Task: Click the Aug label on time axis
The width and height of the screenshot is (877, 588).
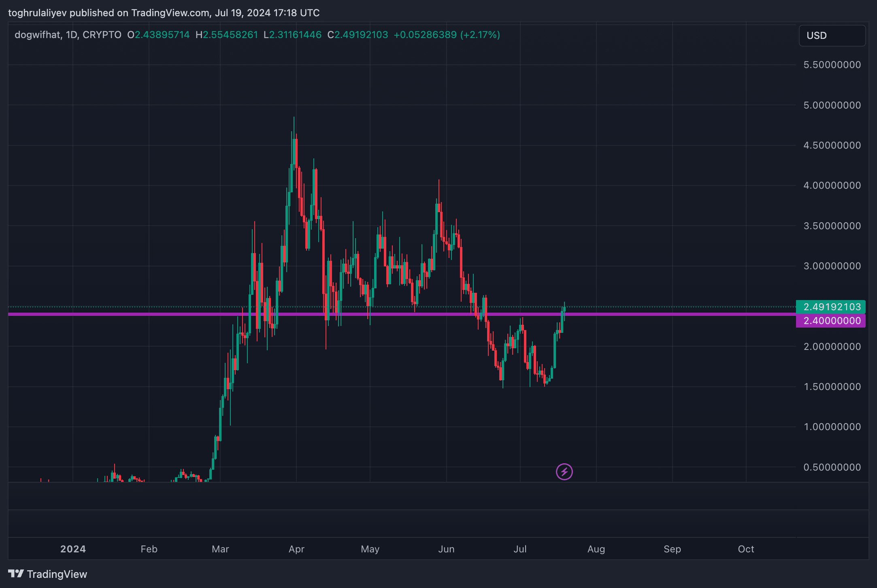Action: [x=596, y=549]
